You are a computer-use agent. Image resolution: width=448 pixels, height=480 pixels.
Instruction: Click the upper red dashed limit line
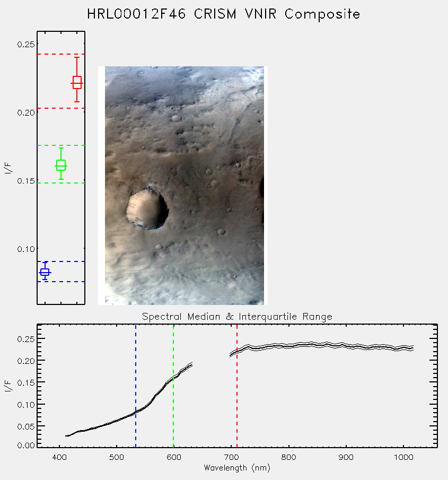tap(61, 54)
